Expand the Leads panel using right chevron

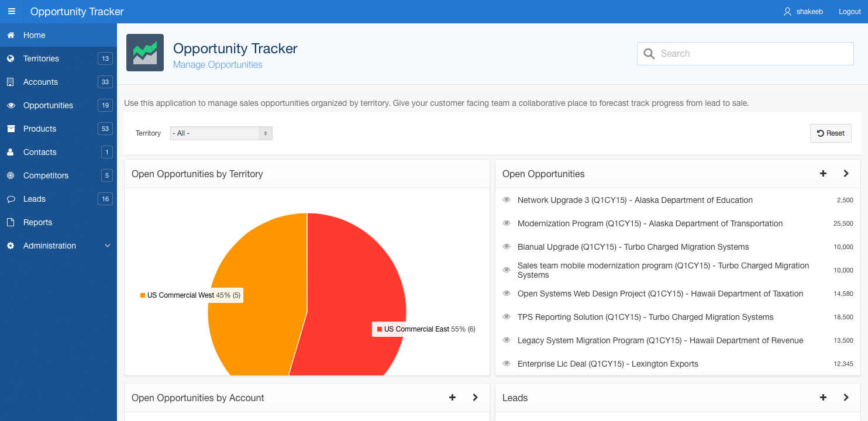[x=846, y=398]
